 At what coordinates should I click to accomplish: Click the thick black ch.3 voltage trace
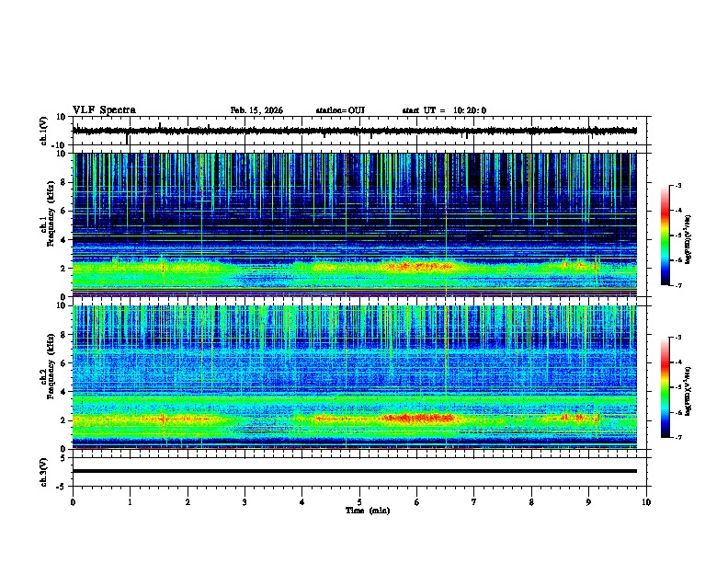click(355, 471)
